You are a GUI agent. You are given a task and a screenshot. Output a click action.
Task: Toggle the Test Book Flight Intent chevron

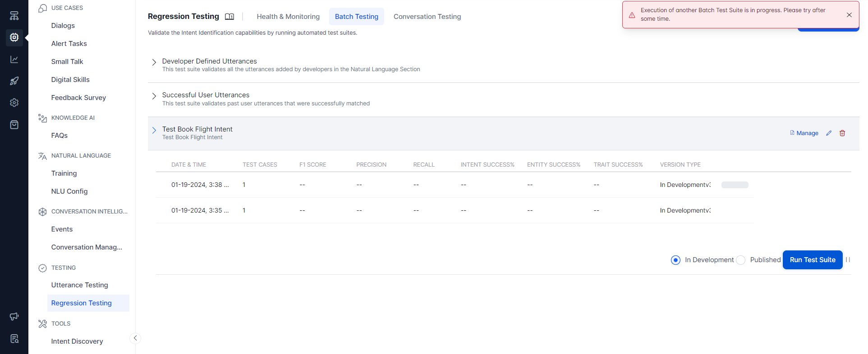coord(154,130)
